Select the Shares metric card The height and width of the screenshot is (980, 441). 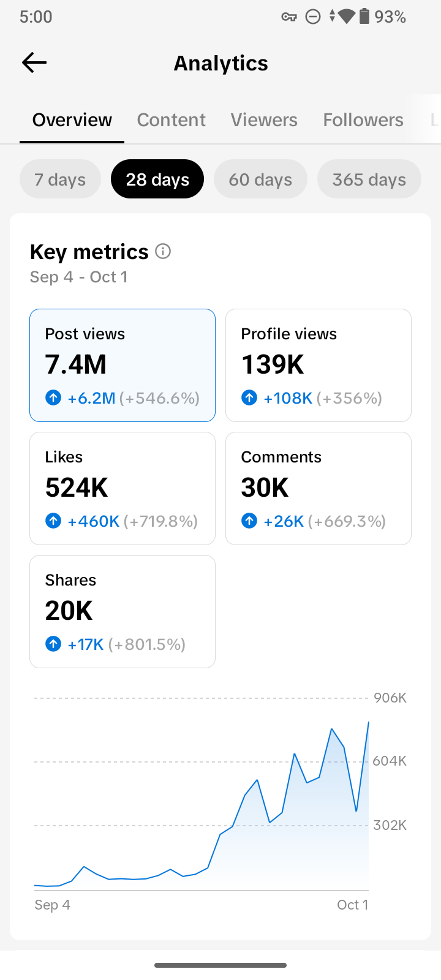123,612
